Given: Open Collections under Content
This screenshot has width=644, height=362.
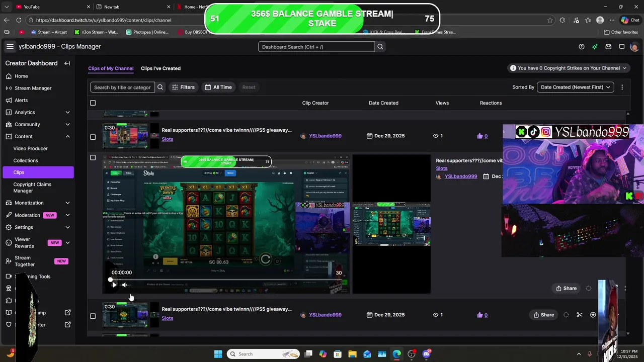Looking at the screenshot, I should coord(26,160).
